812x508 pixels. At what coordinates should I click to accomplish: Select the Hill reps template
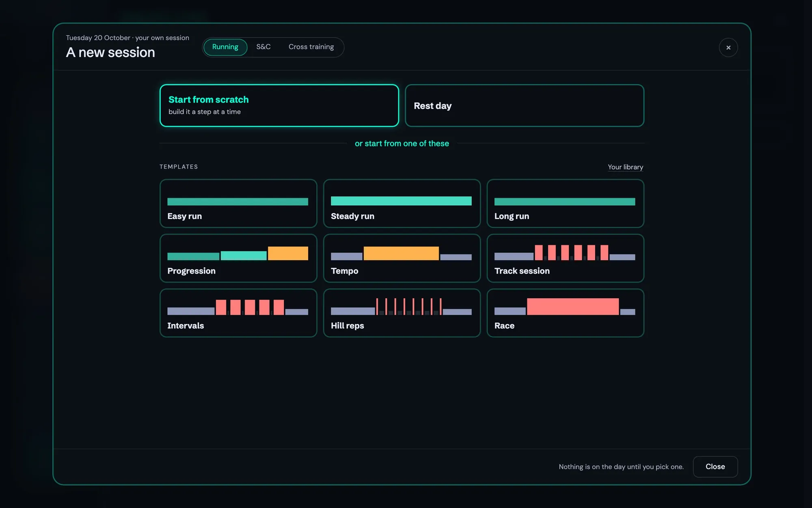tap(402, 313)
